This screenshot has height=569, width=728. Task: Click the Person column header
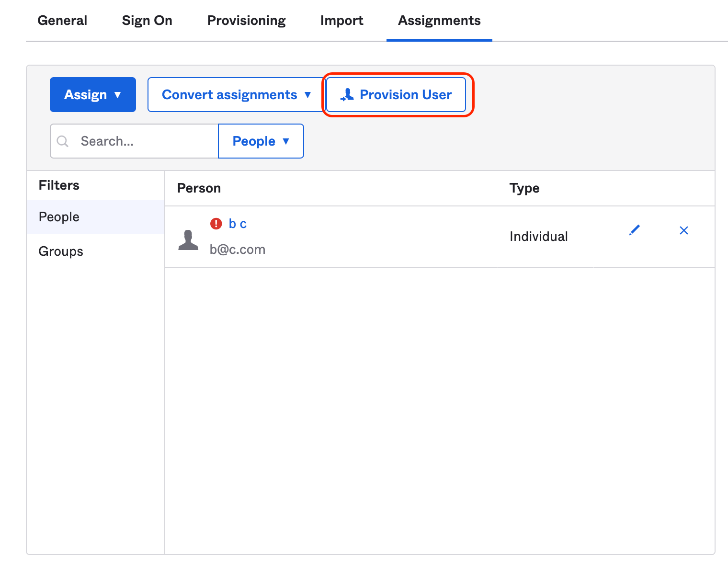[x=199, y=188]
